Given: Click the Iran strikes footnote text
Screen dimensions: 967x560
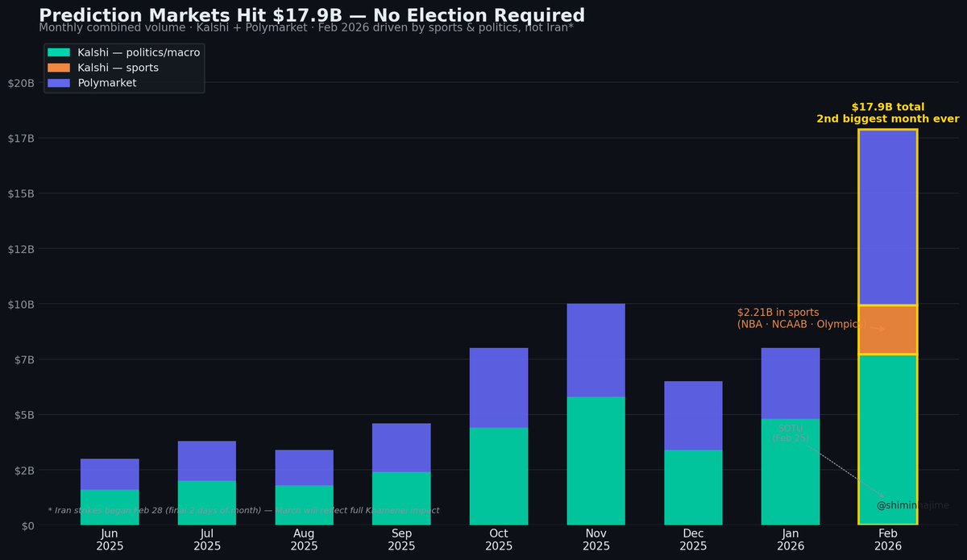Looking at the screenshot, I should (243, 511).
